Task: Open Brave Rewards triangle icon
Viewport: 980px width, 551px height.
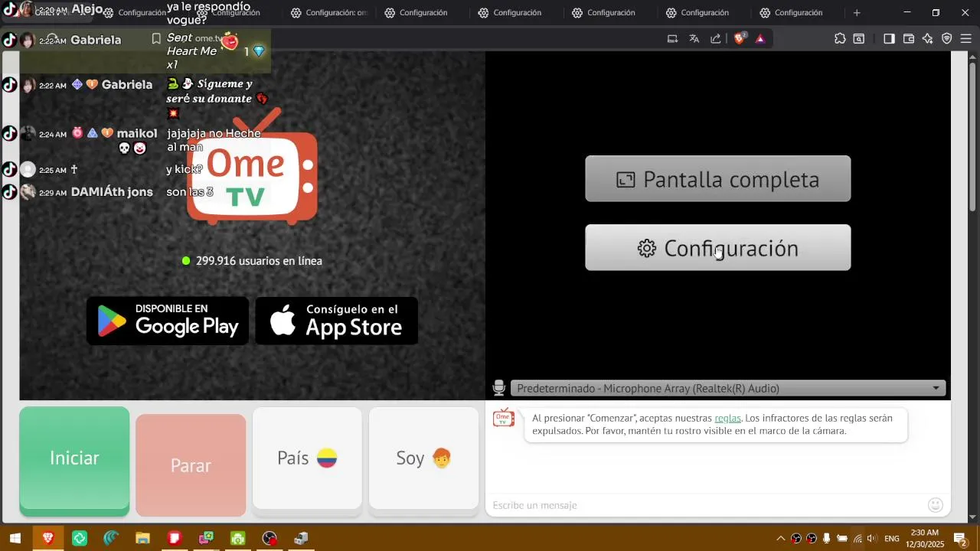Action: pos(760,39)
